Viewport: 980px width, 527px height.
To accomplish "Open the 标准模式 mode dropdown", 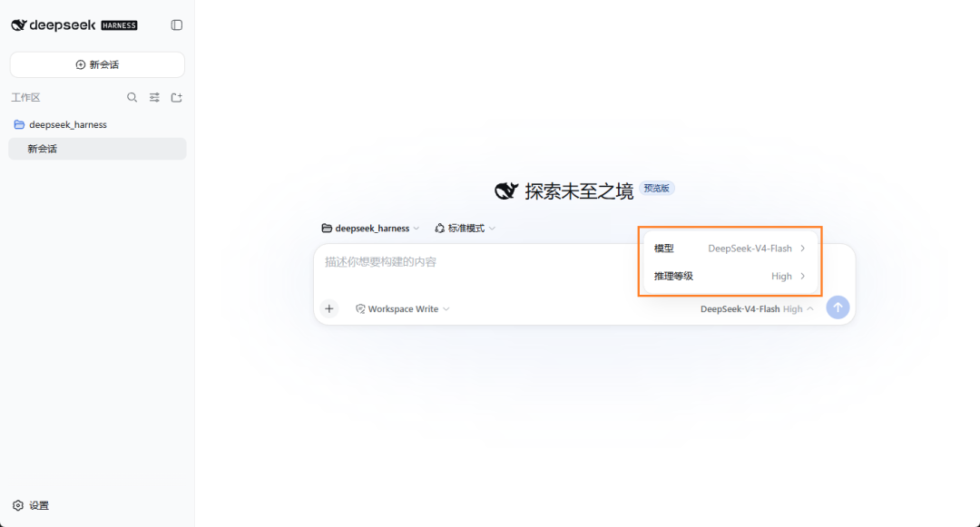I will (x=465, y=229).
